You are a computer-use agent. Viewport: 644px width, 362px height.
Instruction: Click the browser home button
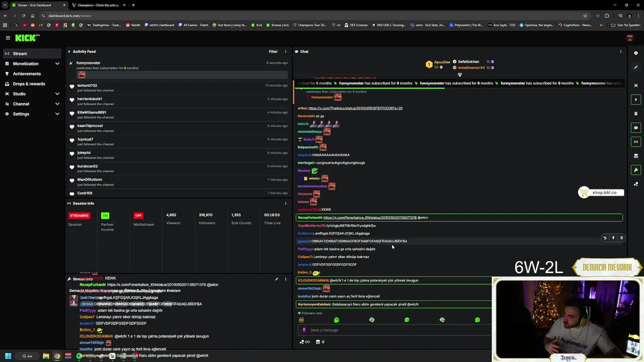coord(33,16)
